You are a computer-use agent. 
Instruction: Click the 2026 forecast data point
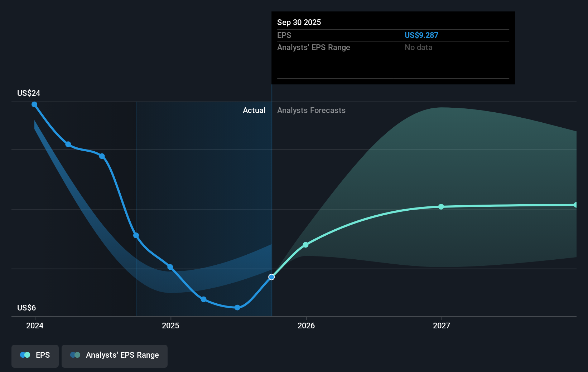[x=305, y=245]
